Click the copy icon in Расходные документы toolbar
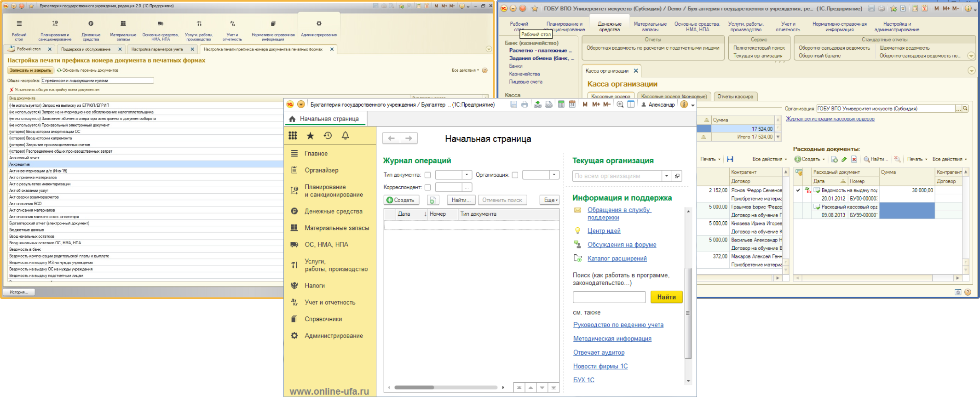The width and height of the screenshot is (980, 397). coord(834,159)
